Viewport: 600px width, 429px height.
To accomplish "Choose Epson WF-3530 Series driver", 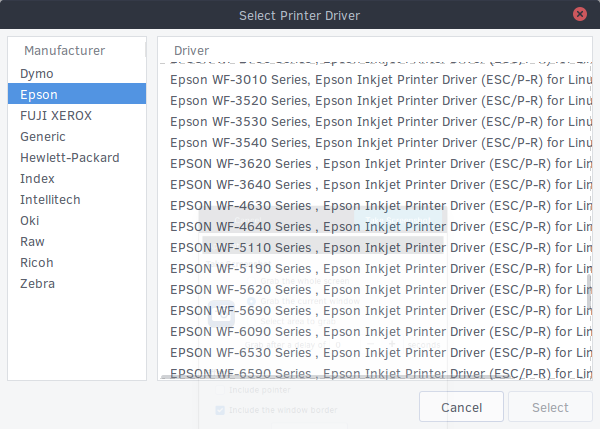I will (375, 122).
